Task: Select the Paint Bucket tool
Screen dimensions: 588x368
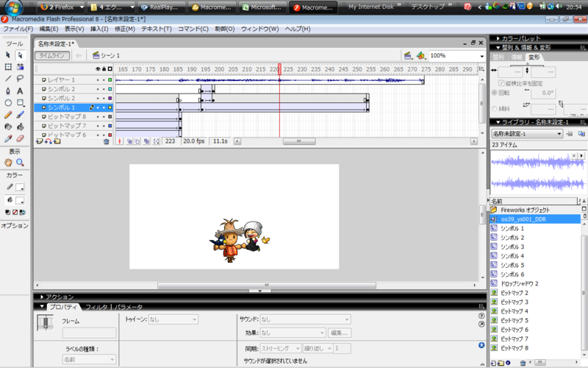Action: coord(21,127)
